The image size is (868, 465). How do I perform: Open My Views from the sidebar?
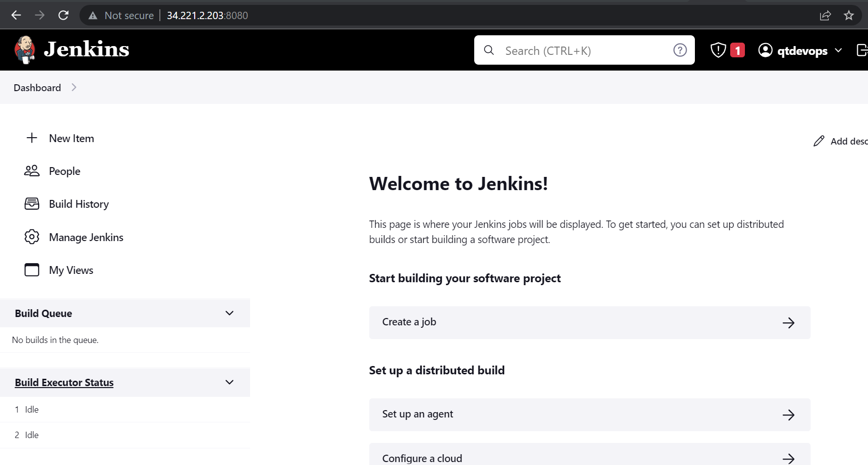[x=71, y=270]
